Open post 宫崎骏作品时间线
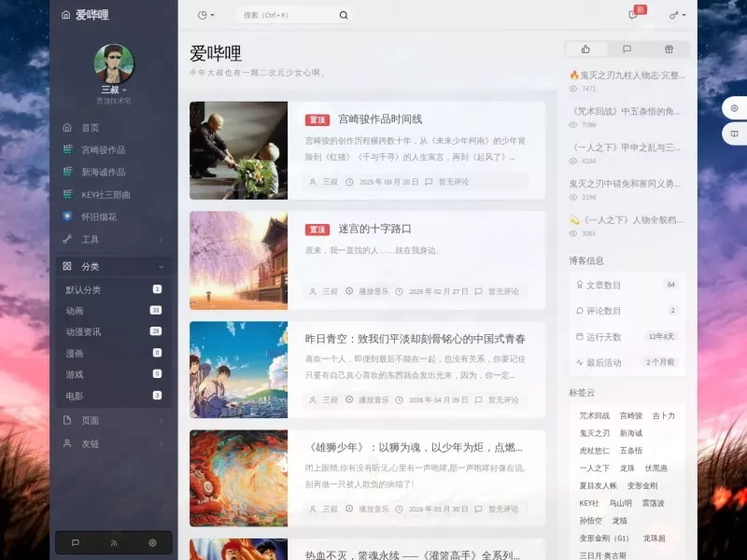The width and height of the screenshot is (747, 560). [380, 119]
